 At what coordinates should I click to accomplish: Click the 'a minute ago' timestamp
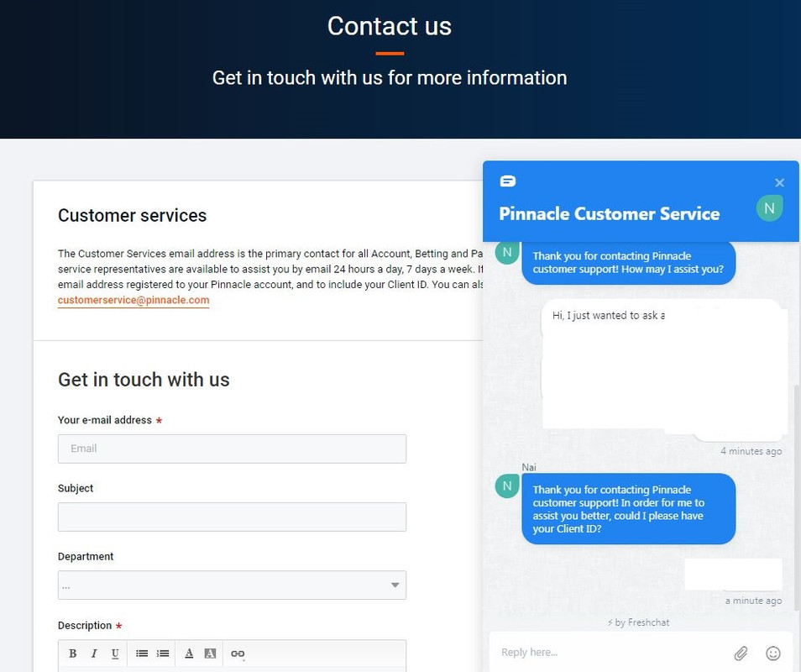tap(753, 601)
